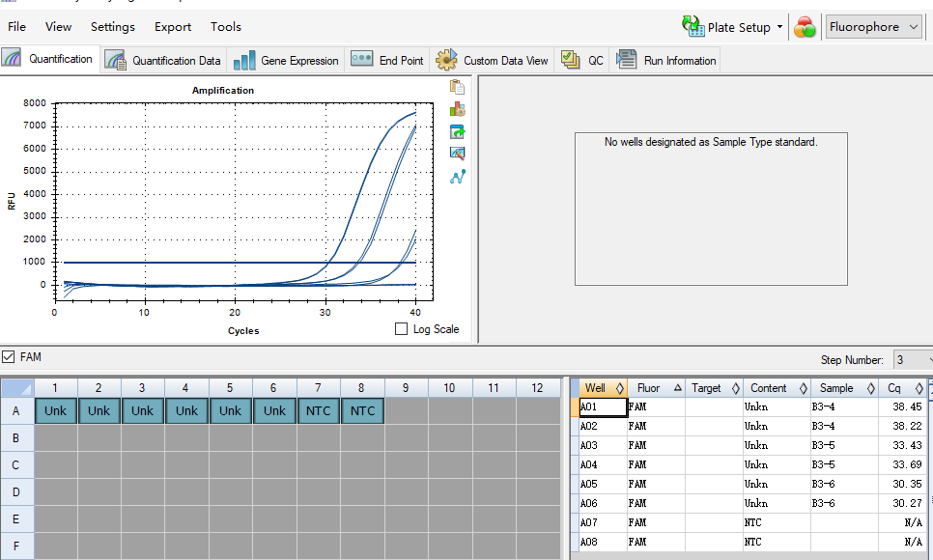
Task: Open the Settings menu
Action: tap(112, 27)
